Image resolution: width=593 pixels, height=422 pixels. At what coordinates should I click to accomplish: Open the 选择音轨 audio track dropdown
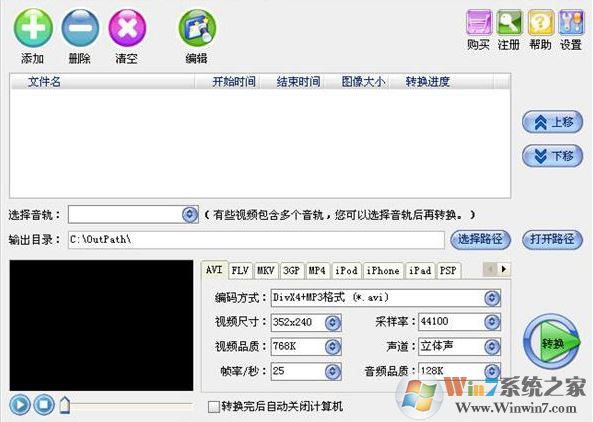pyautogui.click(x=189, y=214)
